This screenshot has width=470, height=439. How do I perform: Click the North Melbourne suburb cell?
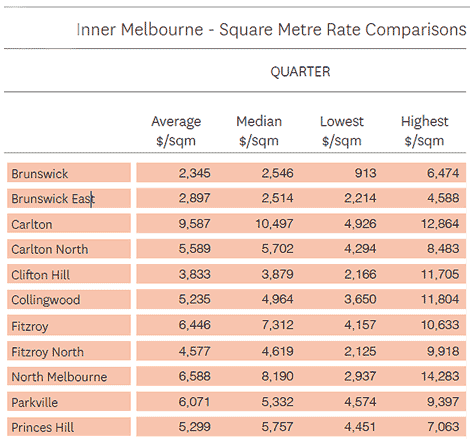pyautogui.click(x=69, y=376)
